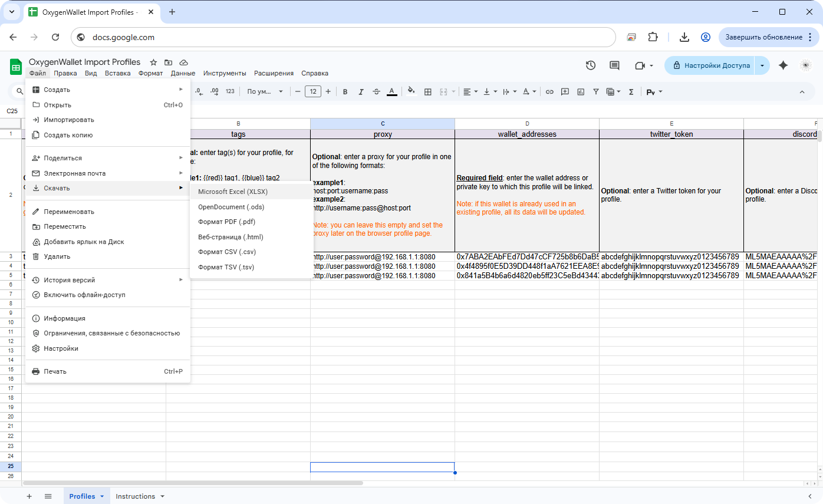The height and width of the screenshot is (504, 823).
Task: Click the move to folder icon by title
Action: tap(169, 62)
